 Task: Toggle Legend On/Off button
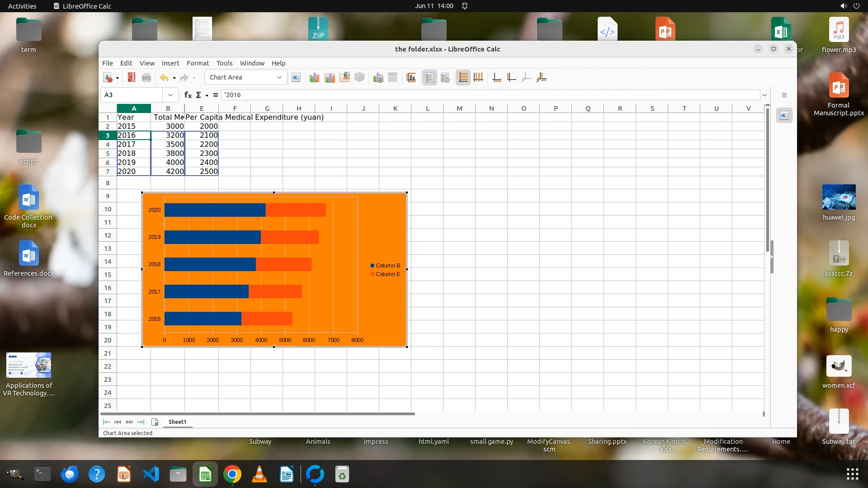click(x=429, y=78)
